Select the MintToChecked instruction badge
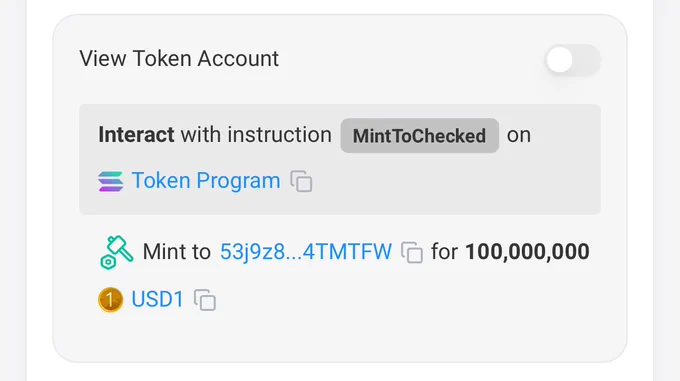This screenshot has width=680, height=381. click(x=419, y=136)
